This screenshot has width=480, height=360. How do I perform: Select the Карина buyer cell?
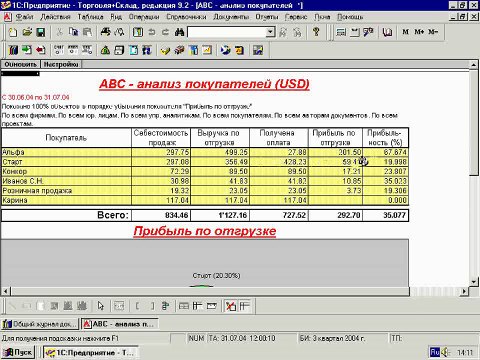pos(66,200)
